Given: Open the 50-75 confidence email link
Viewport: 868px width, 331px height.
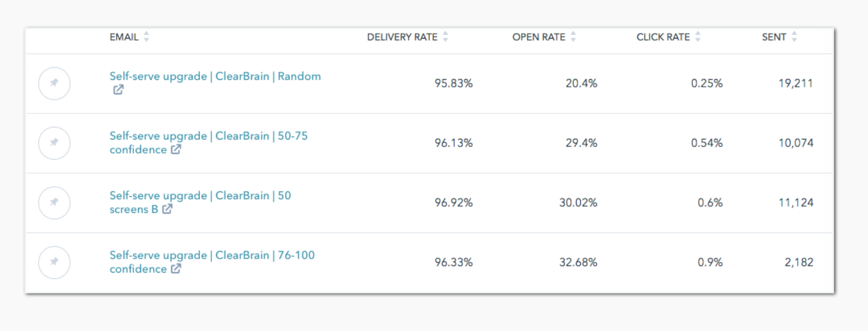Looking at the screenshot, I should (209, 143).
